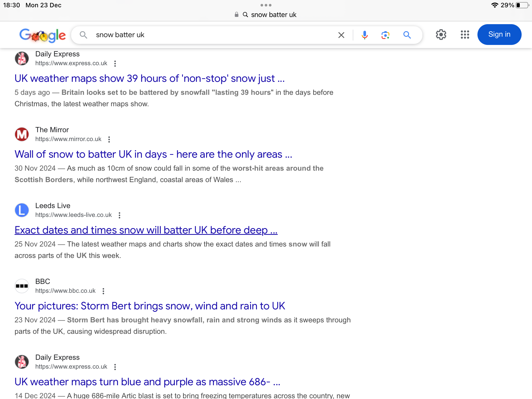Open Google quick settings gear
Viewport: 532px width, 399px height.
[x=441, y=35]
